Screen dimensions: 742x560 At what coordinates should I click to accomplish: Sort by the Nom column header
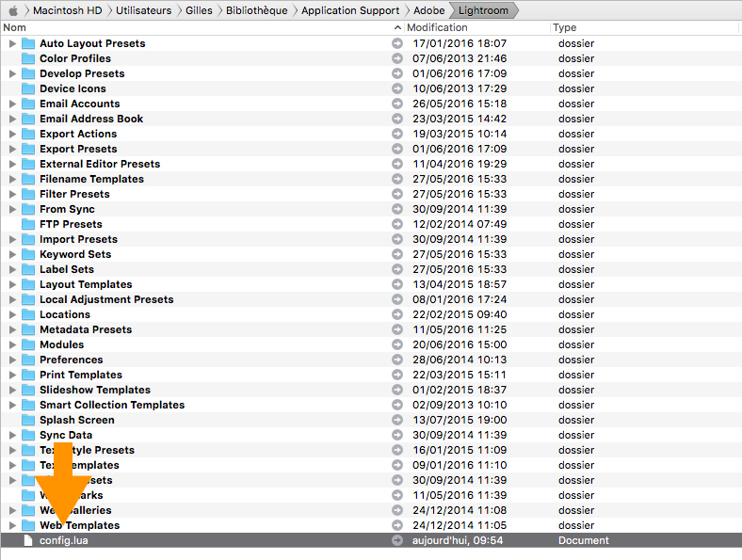[202, 27]
